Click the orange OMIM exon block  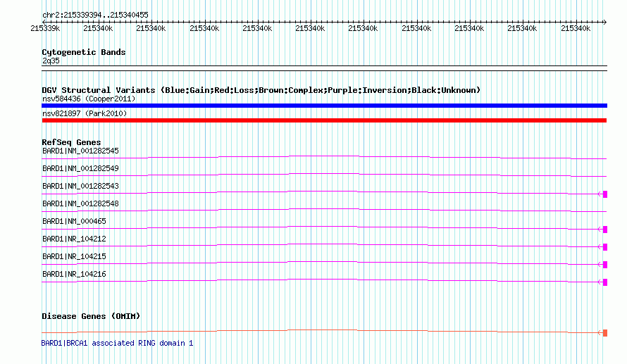pyautogui.click(x=605, y=333)
